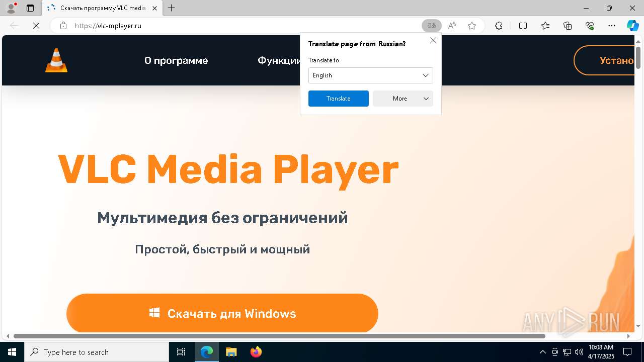Click the VLC Media Player heading

pos(228,170)
